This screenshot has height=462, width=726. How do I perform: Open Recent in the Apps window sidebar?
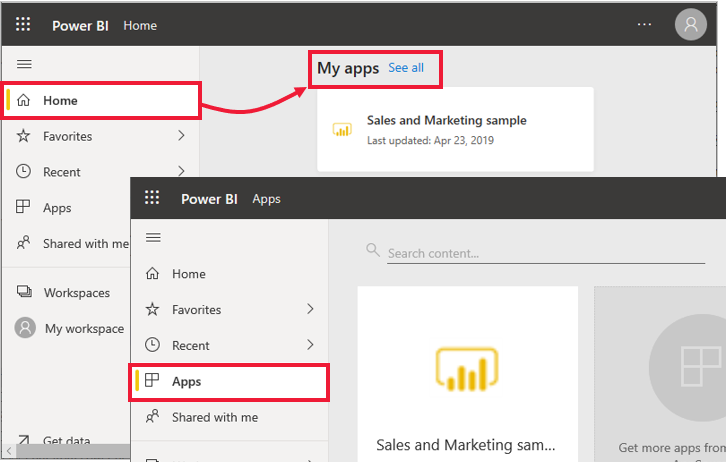(x=230, y=345)
